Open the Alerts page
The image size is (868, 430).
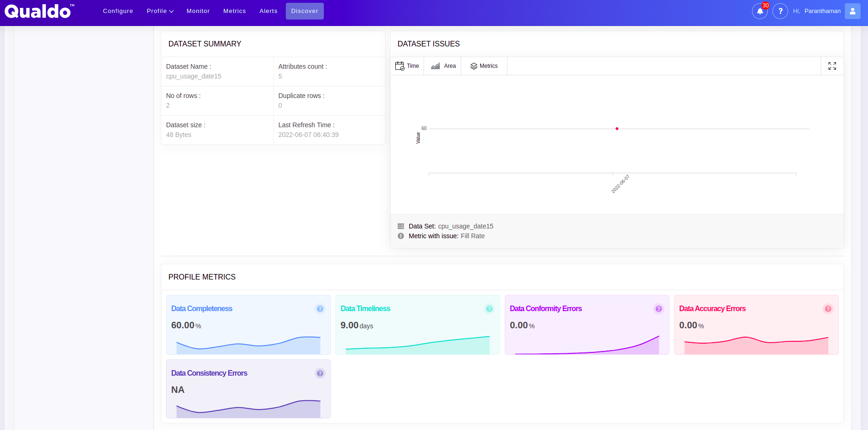pos(268,11)
